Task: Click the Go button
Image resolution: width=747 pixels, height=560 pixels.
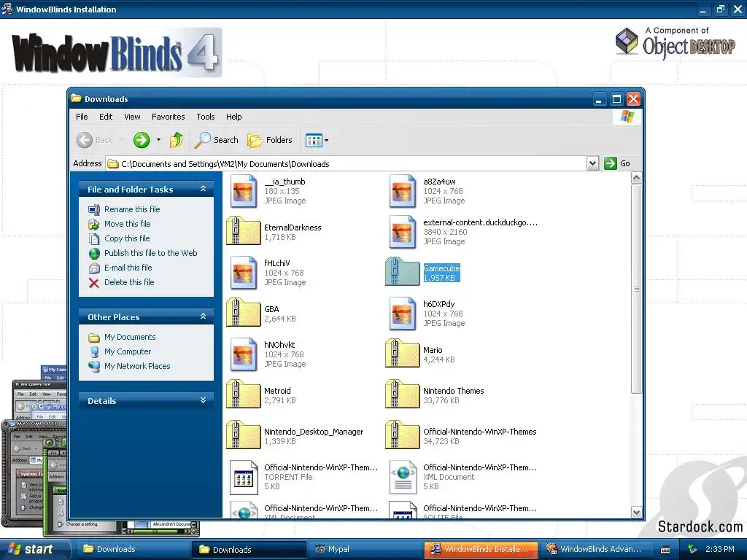Action: (x=617, y=163)
